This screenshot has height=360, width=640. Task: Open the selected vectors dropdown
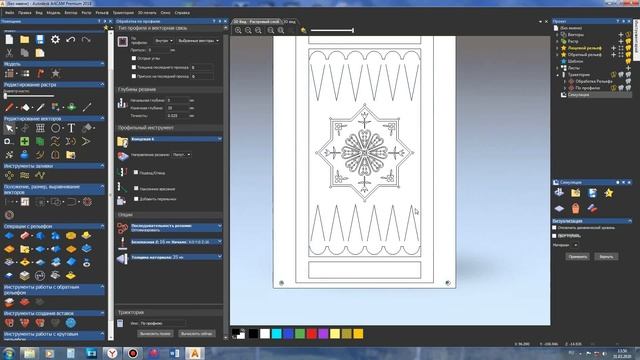[x=198, y=41]
